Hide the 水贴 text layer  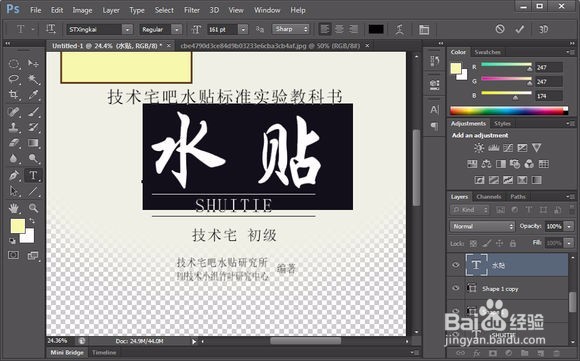456,265
